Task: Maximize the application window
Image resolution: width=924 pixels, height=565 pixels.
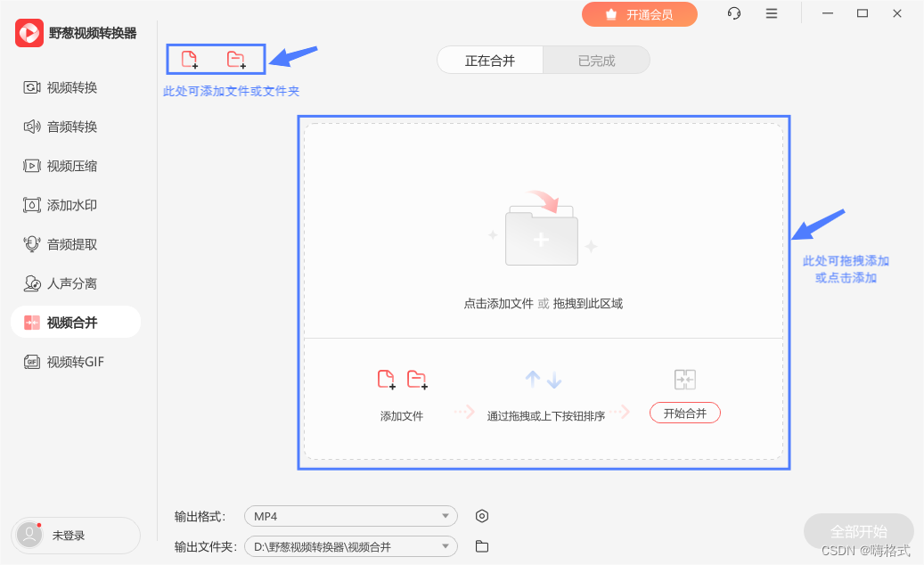Action: pyautogui.click(x=863, y=13)
